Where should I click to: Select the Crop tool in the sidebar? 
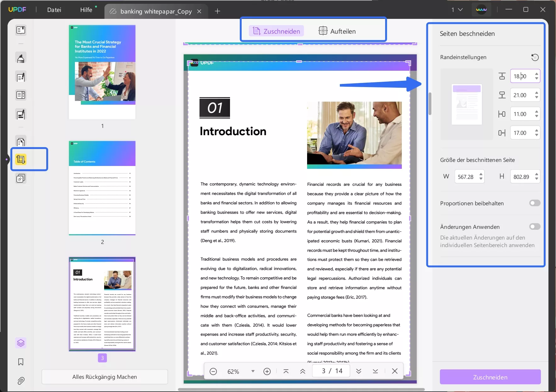tap(21, 159)
